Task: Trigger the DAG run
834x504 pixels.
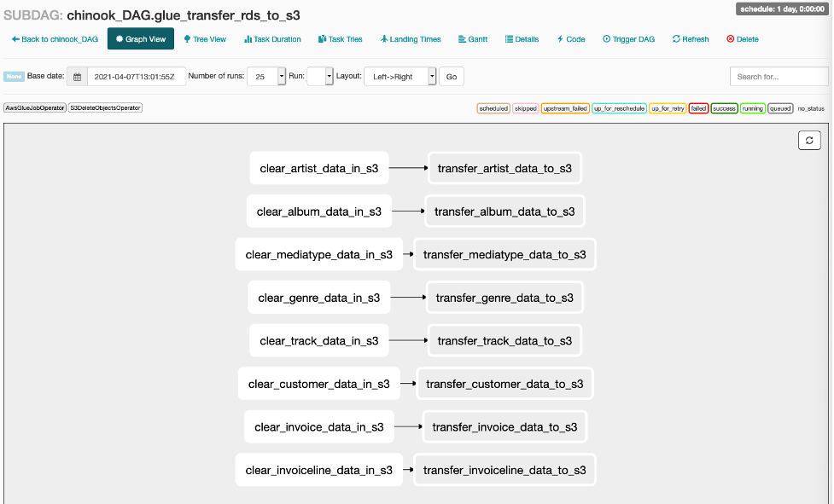Action: tap(632, 39)
